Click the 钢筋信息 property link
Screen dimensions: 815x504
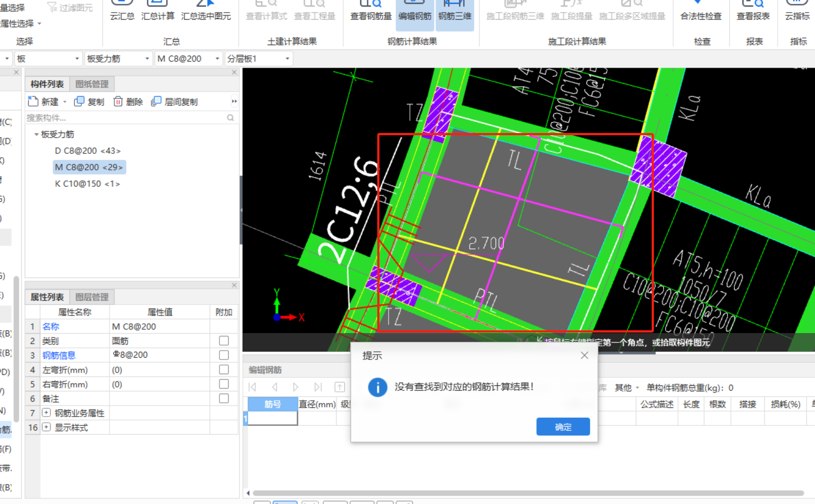59,355
